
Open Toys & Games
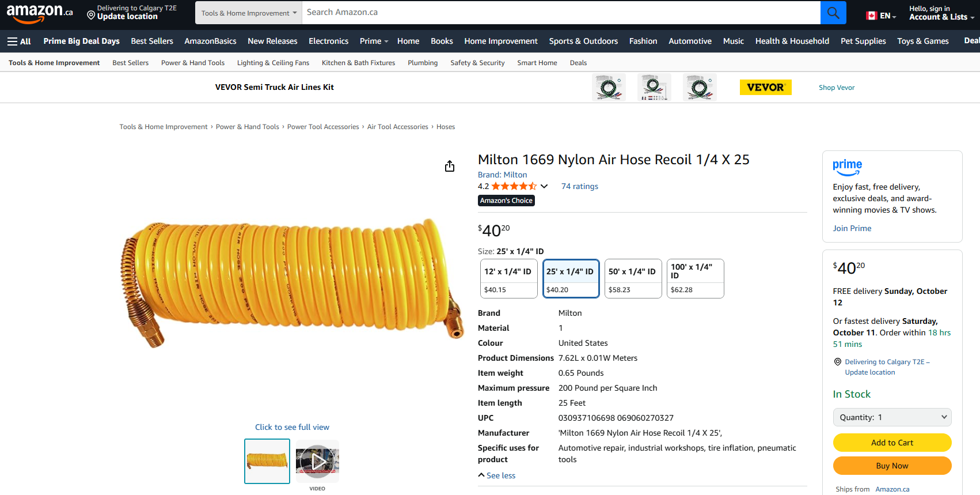pos(923,41)
